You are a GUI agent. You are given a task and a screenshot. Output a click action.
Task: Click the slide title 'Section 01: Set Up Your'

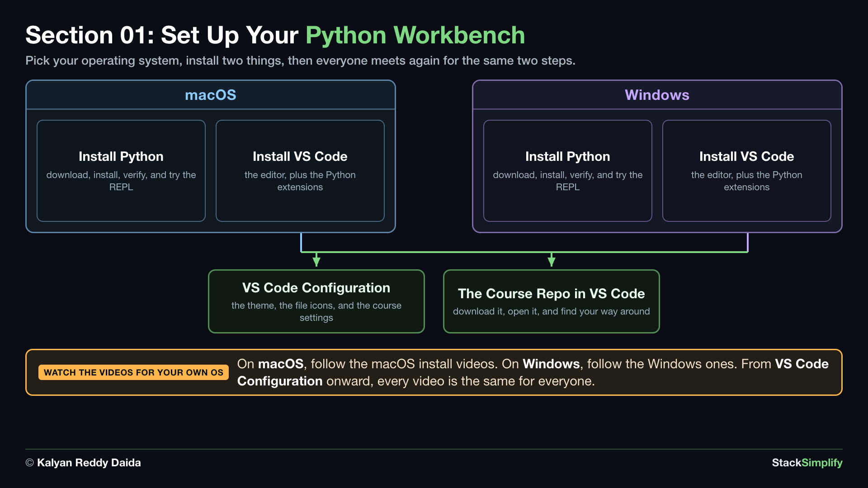tap(162, 35)
